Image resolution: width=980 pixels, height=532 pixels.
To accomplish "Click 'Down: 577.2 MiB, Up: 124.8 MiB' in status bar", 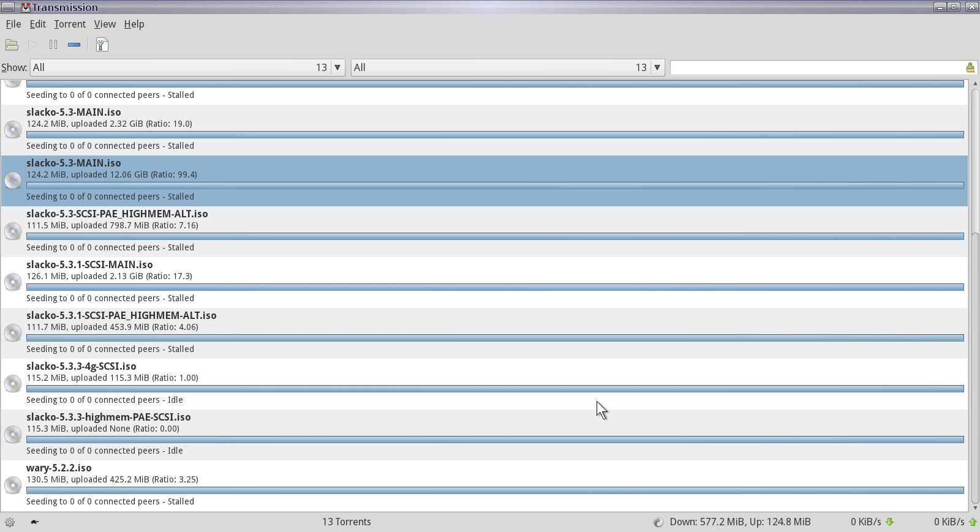I will coord(740,522).
